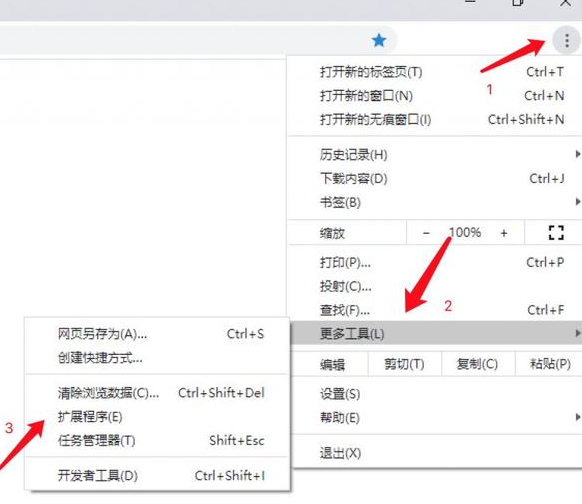Image resolution: width=582 pixels, height=504 pixels.
Task: Expand the 历史记录(H) submenu arrow
Action: [x=577, y=154]
